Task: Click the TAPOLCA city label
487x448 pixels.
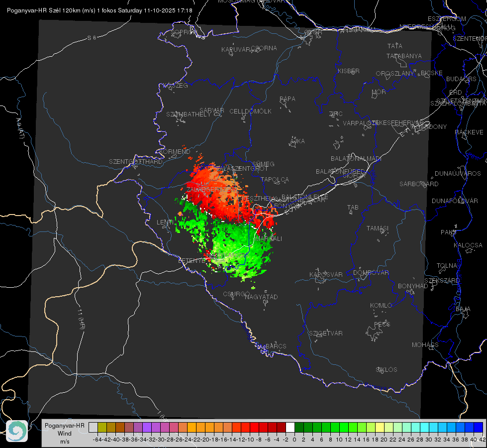Action: 275,180
